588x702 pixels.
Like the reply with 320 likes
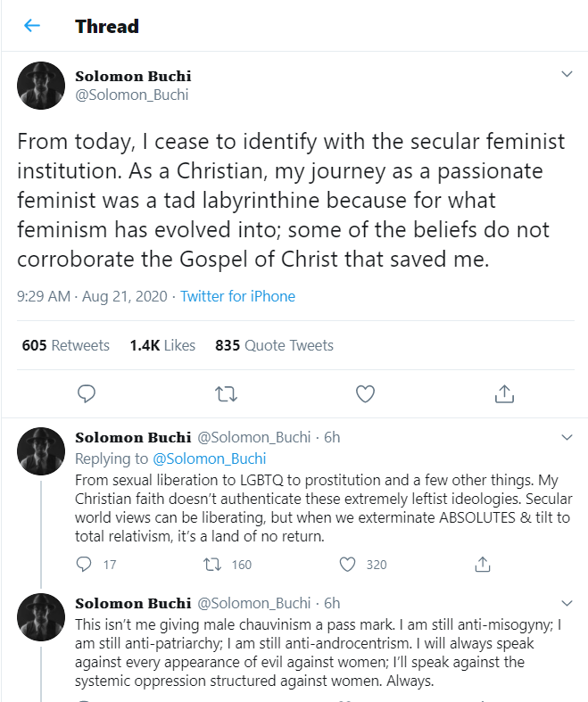348,564
